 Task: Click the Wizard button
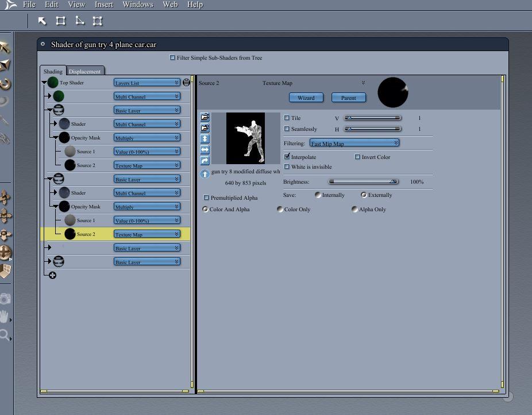pos(306,98)
